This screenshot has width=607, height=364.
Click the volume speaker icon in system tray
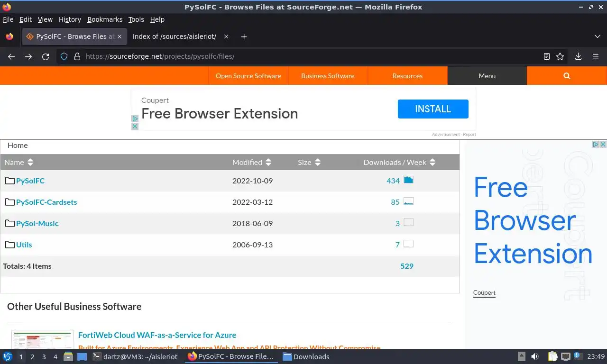pos(535,356)
